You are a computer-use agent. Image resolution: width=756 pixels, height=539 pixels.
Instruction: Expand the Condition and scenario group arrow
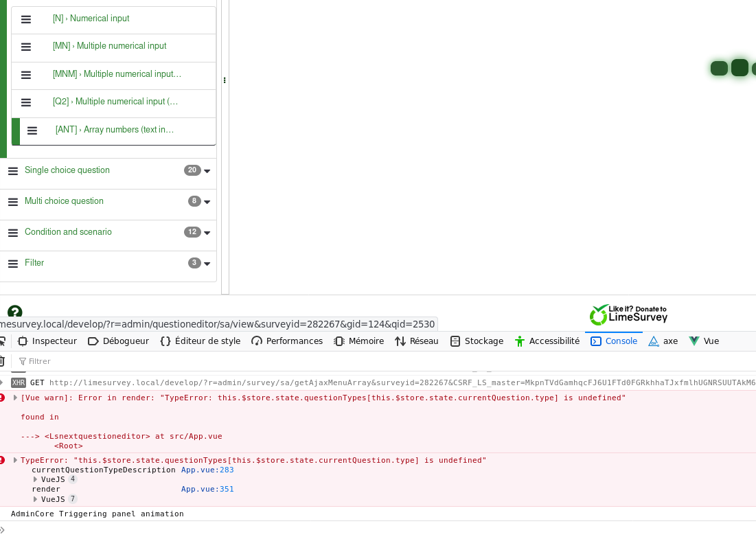[207, 233]
